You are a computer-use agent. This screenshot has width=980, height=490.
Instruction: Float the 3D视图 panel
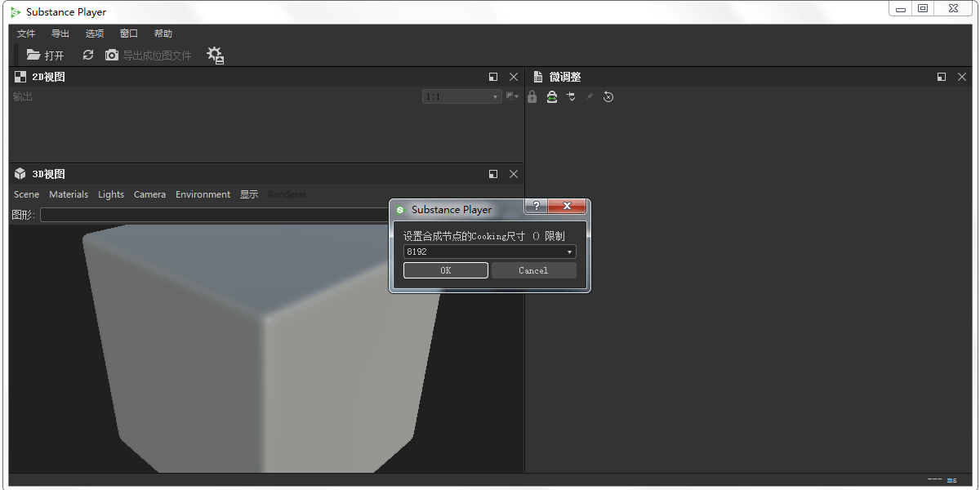click(493, 174)
